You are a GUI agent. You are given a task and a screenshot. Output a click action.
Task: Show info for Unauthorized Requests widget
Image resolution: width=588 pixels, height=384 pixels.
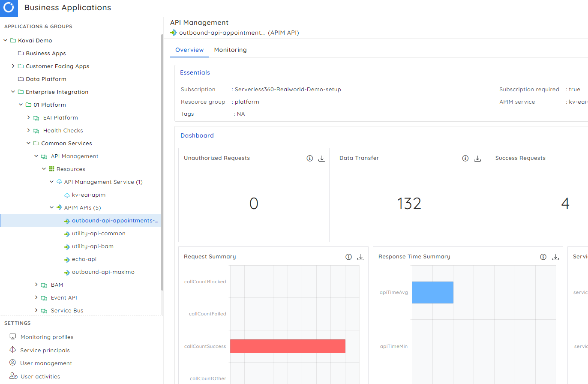[x=310, y=159]
